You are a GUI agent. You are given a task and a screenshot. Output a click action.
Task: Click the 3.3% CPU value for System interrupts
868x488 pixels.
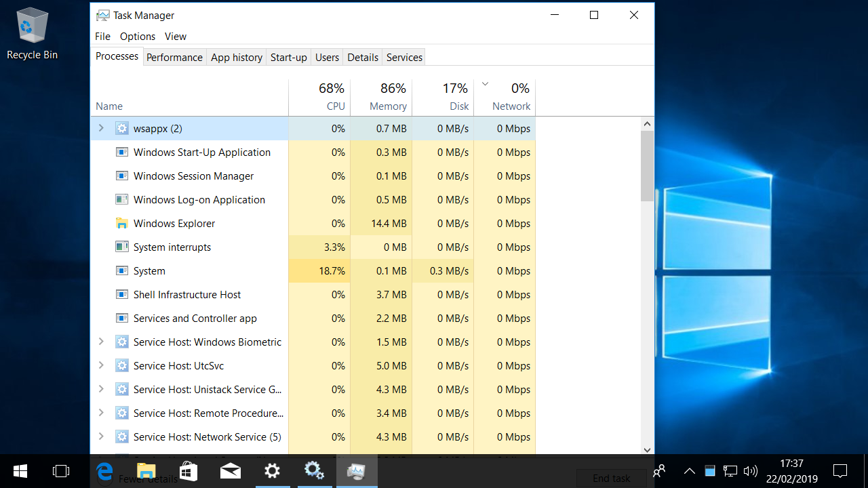(334, 247)
